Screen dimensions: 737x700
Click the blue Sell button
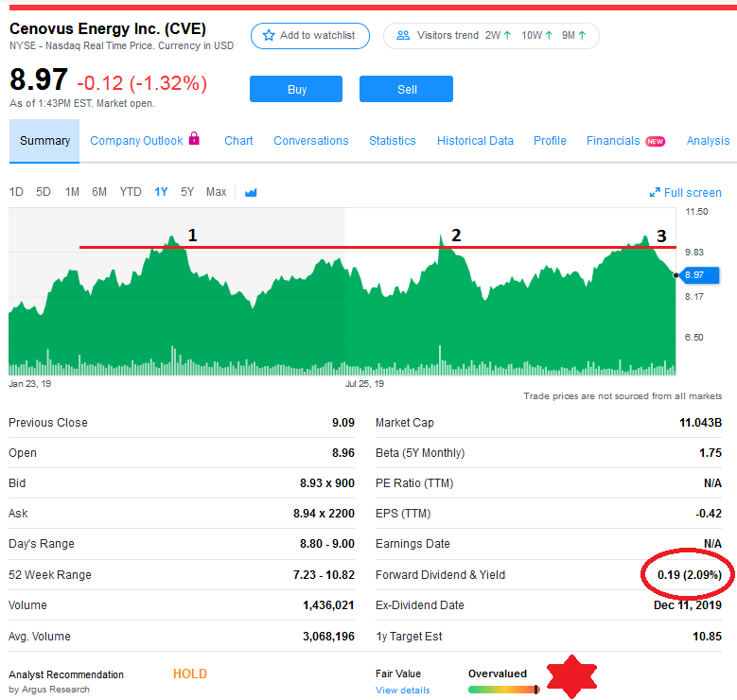click(x=406, y=89)
